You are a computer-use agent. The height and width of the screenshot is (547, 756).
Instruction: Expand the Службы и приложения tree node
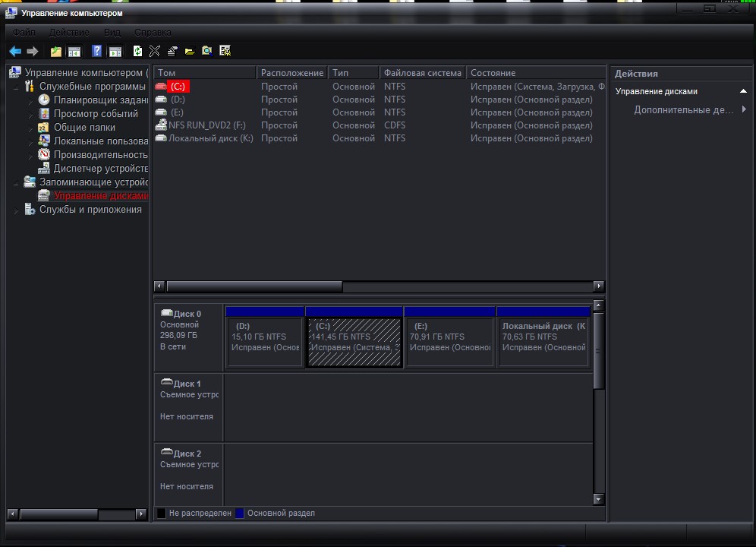(x=17, y=210)
